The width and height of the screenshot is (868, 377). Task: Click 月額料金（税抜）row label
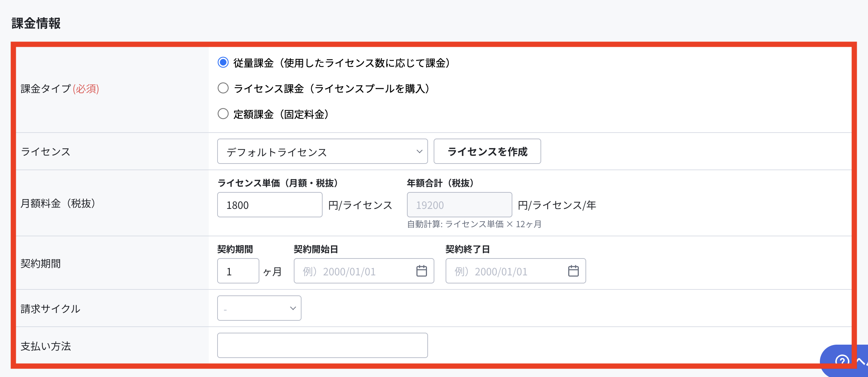[58, 203]
